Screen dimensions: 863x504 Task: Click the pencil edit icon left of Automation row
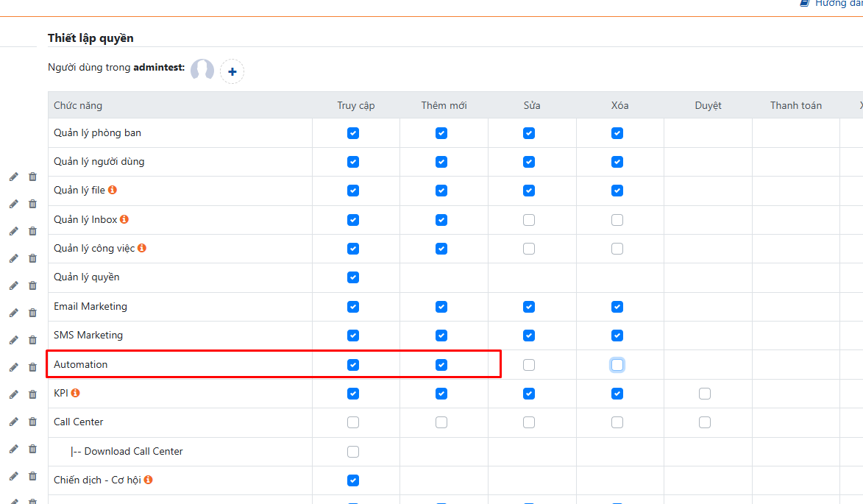coord(13,367)
